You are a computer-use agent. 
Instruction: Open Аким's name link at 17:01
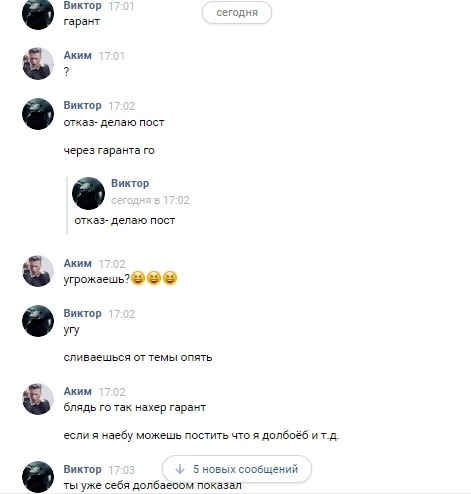coord(78,55)
